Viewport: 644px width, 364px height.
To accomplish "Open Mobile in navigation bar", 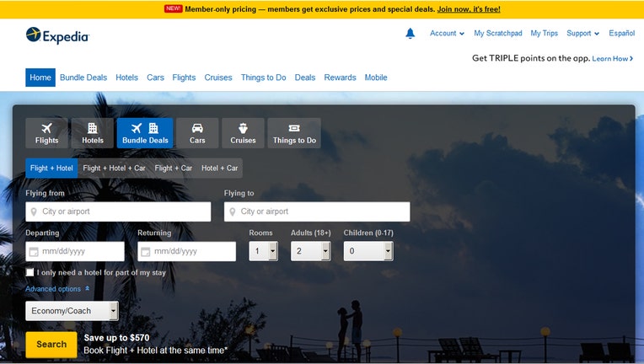I will tap(376, 78).
